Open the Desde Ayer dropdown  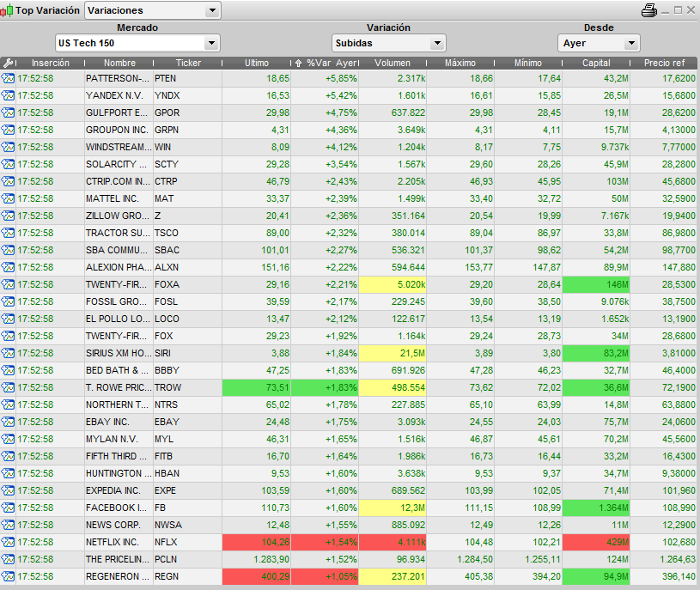pos(599,43)
